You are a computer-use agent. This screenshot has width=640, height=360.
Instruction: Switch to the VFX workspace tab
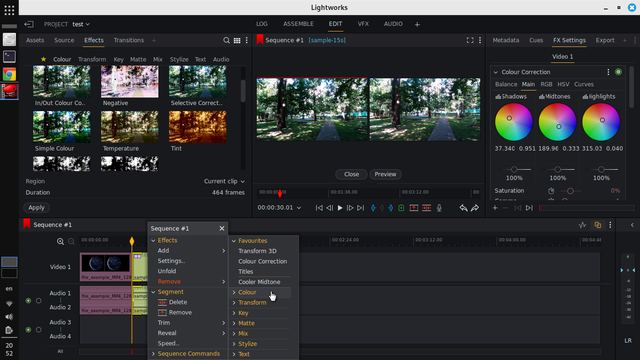pyautogui.click(x=363, y=24)
